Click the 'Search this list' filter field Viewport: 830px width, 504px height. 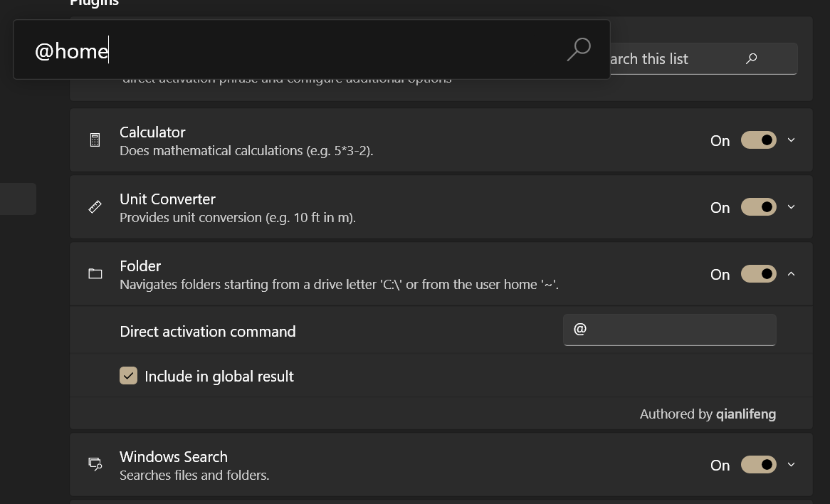coord(703,59)
